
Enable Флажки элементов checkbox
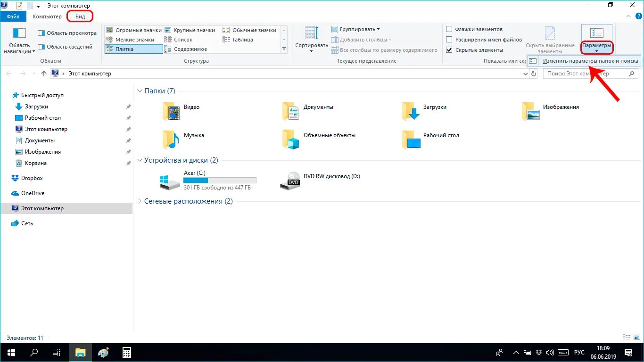[x=449, y=29]
